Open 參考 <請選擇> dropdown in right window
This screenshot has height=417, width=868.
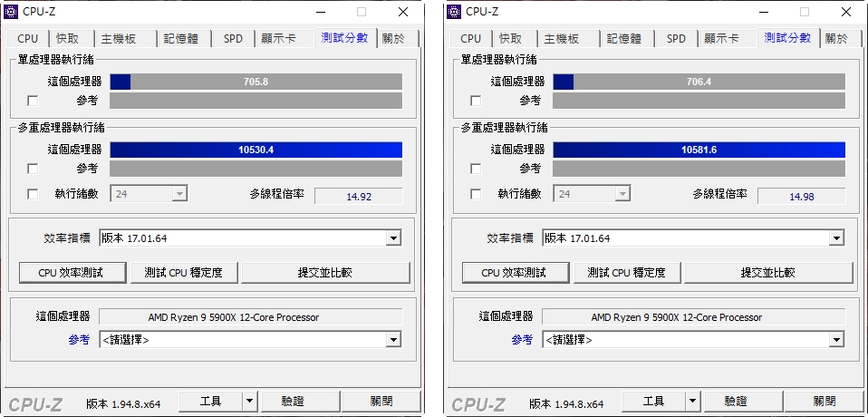(x=693, y=339)
